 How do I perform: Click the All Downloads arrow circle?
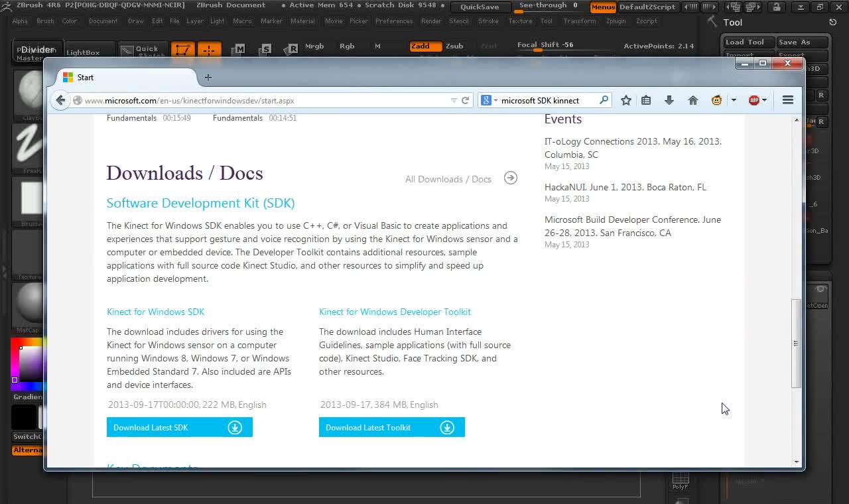[510, 178]
